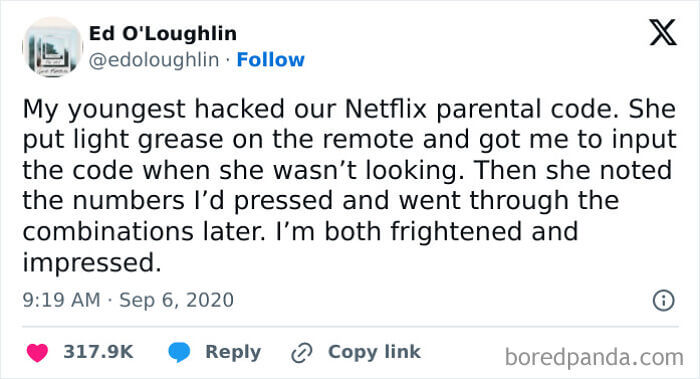Click the Reply text button
The height and width of the screenshot is (379, 700).
pyautogui.click(x=233, y=352)
